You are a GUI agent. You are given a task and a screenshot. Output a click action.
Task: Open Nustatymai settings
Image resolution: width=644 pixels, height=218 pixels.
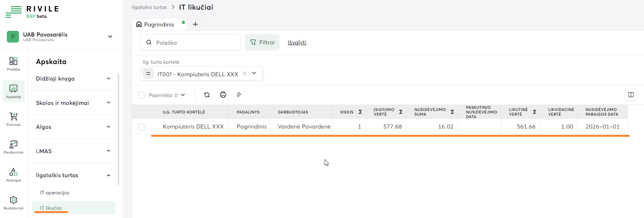[x=14, y=203]
